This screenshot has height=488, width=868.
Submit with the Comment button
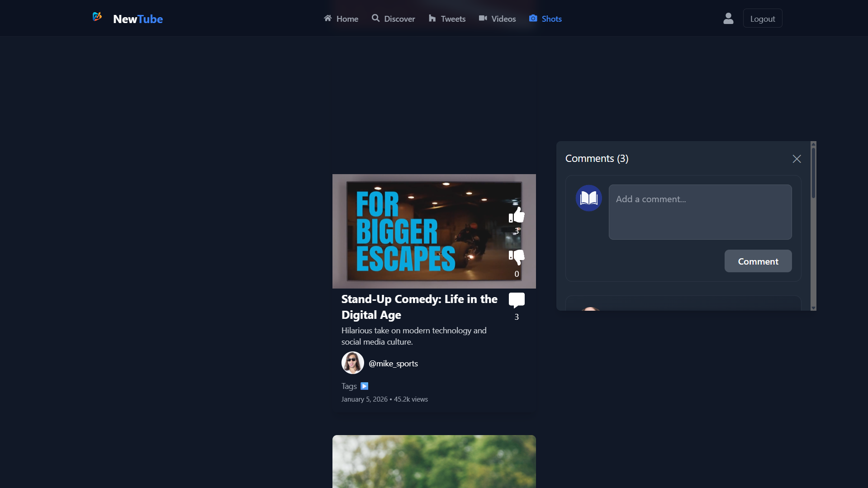[758, 261]
